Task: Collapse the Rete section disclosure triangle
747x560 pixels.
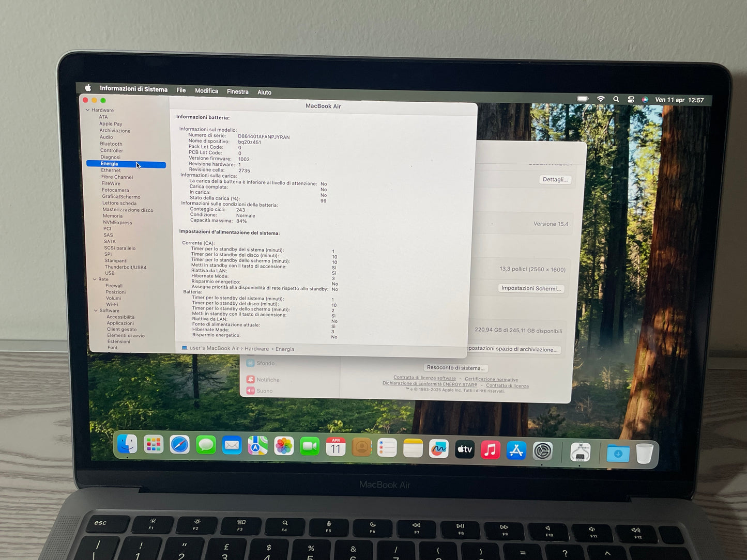Action: [x=95, y=279]
